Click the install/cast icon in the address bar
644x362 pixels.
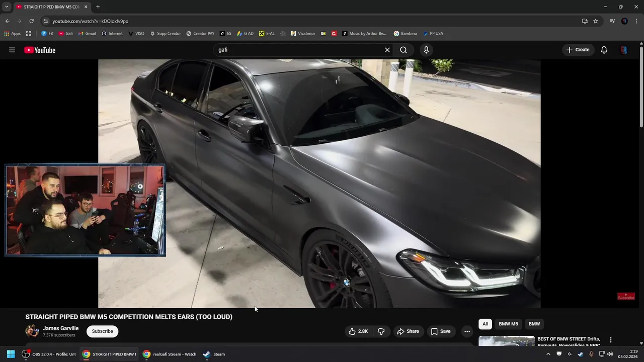585,21
